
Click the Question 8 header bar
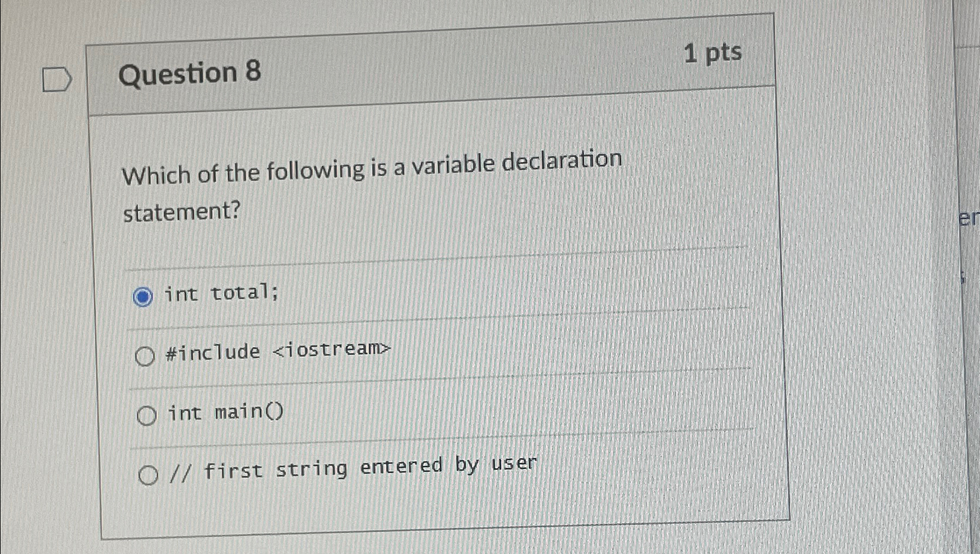408,70
